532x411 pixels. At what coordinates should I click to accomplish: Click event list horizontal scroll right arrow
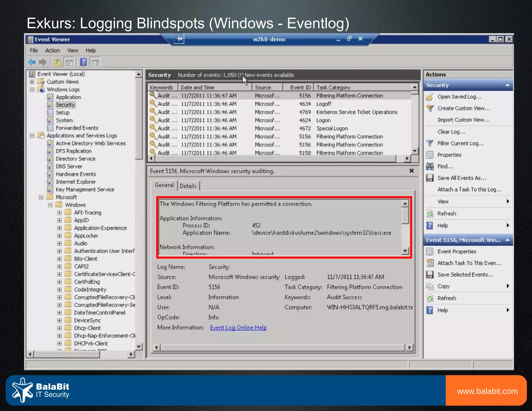[407, 158]
